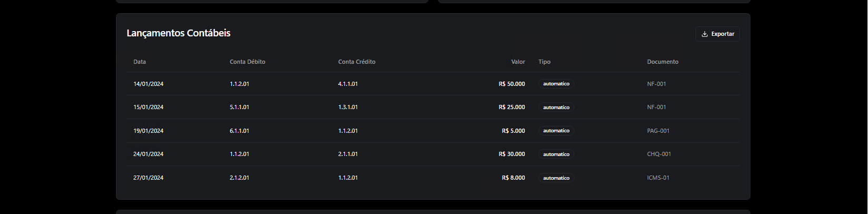868x214 pixels.
Task: Open document ICMS-01
Action: point(658,178)
